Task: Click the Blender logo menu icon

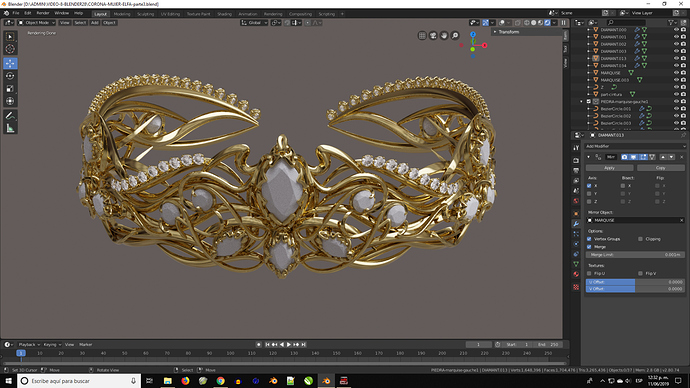Action: click(x=6, y=13)
